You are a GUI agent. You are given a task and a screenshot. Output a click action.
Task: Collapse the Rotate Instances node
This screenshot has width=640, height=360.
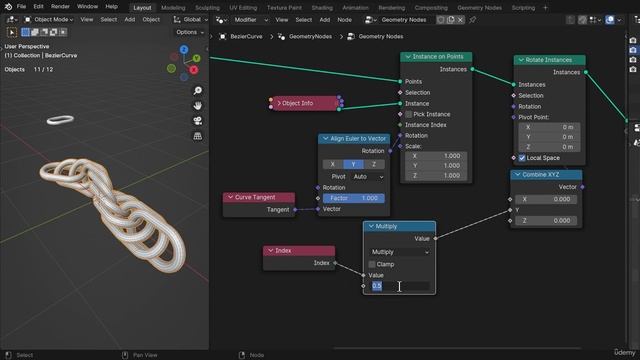coord(521,60)
